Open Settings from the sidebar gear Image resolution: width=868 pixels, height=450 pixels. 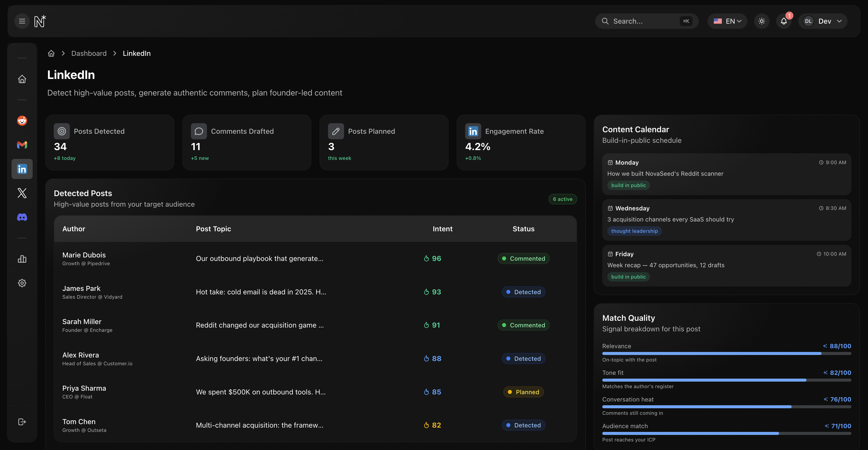(22, 283)
